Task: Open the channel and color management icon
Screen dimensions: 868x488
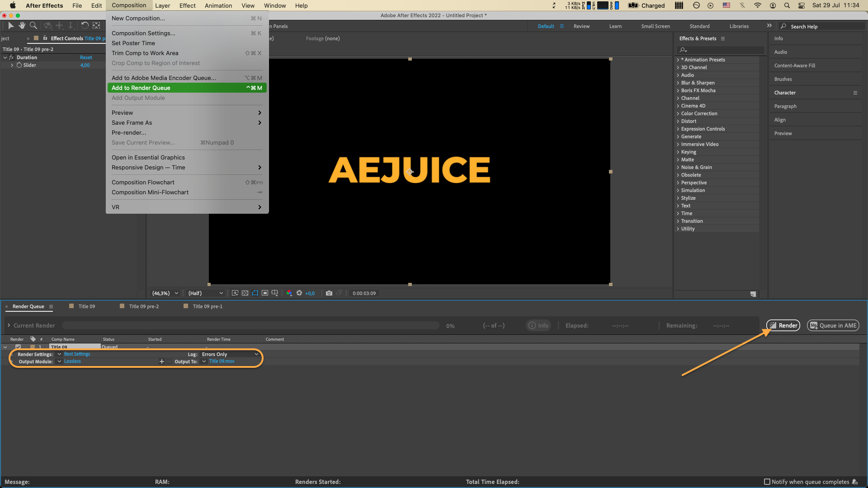Action: [289, 293]
